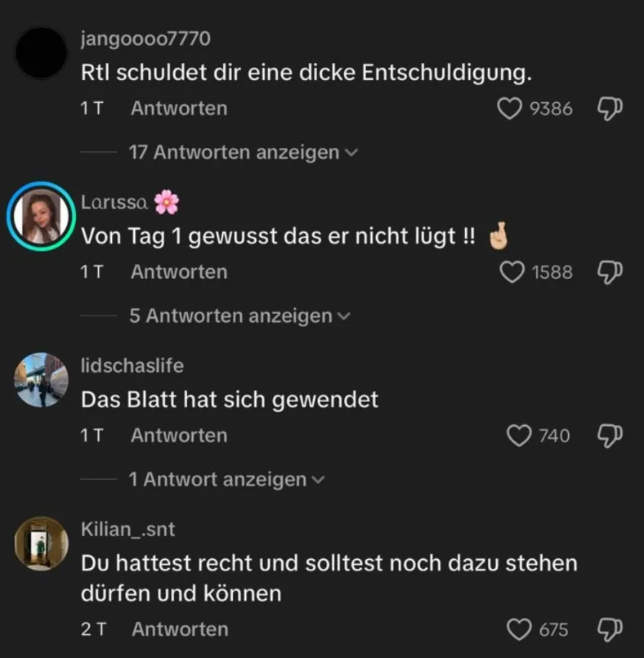Dislike Larissa's comment with thumbs-down icon
Viewport: 644px width, 658px height.
[610, 272]
